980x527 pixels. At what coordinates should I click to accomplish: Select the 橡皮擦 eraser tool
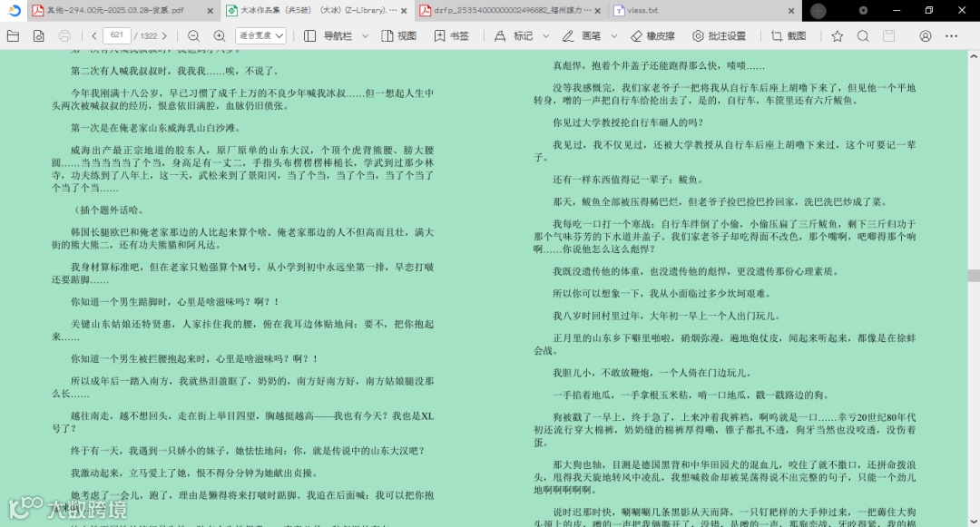pos(652,36)
